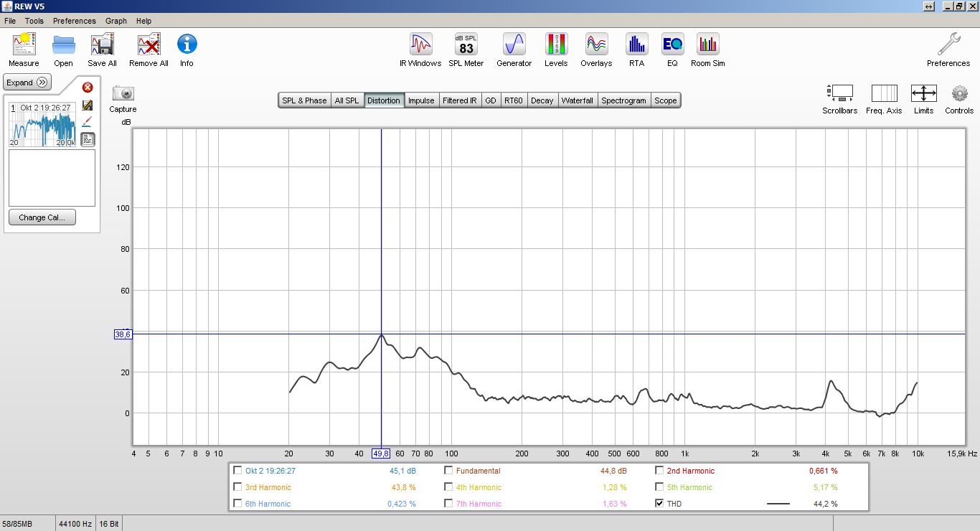The width and height of the screenshot is (980, 531).
Task: Open graph Limits icon
Action: (923, 93)
